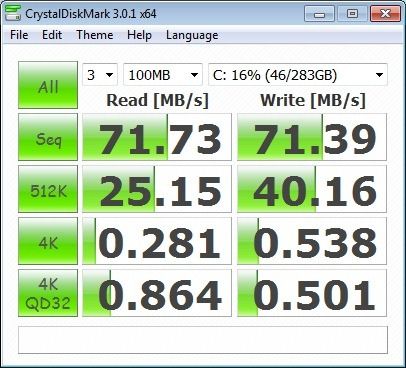Open the Help menu
This screenshot has width=406, height=368.
click(139, 35)
